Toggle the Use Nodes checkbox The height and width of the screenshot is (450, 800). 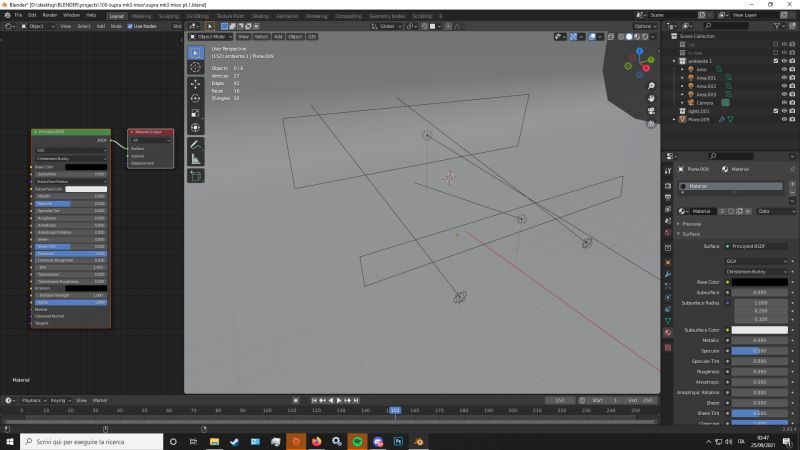(130, 26)
